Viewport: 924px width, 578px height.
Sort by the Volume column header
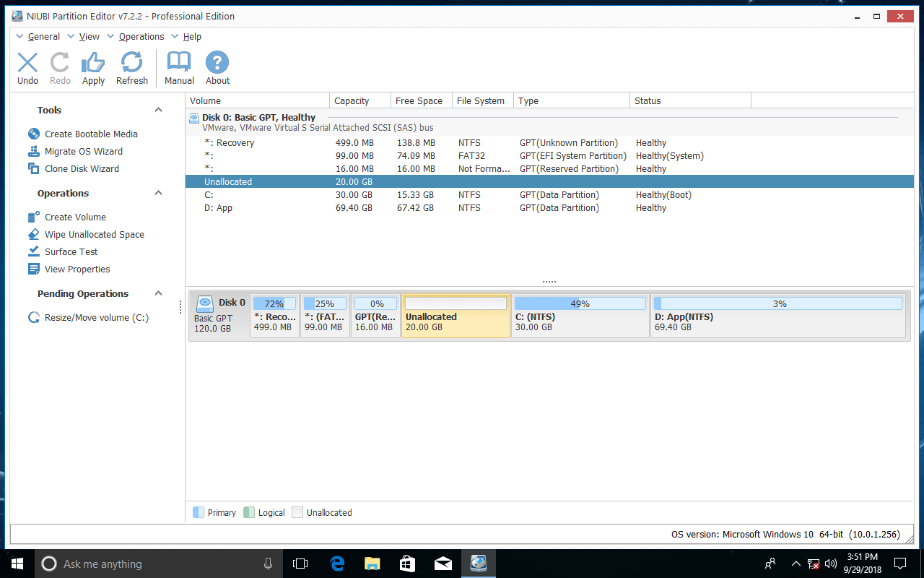[258, 100]
